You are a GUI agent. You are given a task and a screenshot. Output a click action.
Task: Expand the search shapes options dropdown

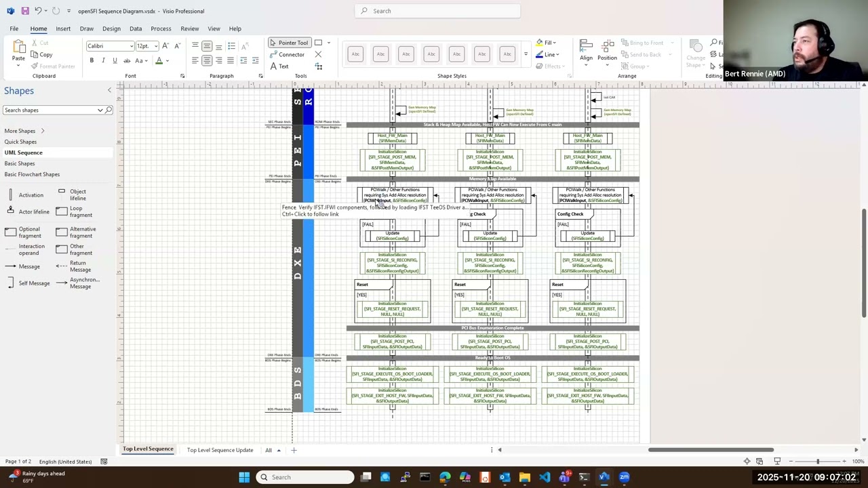pyautogui.click(x=100, y=110)
